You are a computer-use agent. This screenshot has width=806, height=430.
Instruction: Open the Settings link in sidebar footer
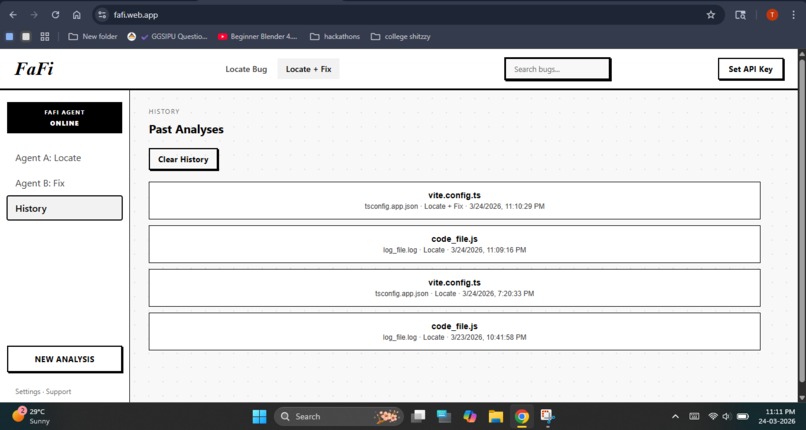(x=28, y=391)
